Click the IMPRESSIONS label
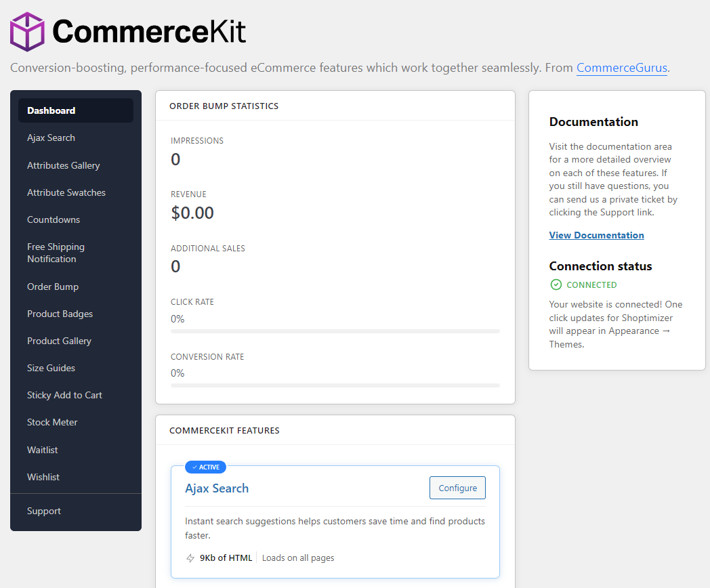710x588 pixels. tap(197, 141)
